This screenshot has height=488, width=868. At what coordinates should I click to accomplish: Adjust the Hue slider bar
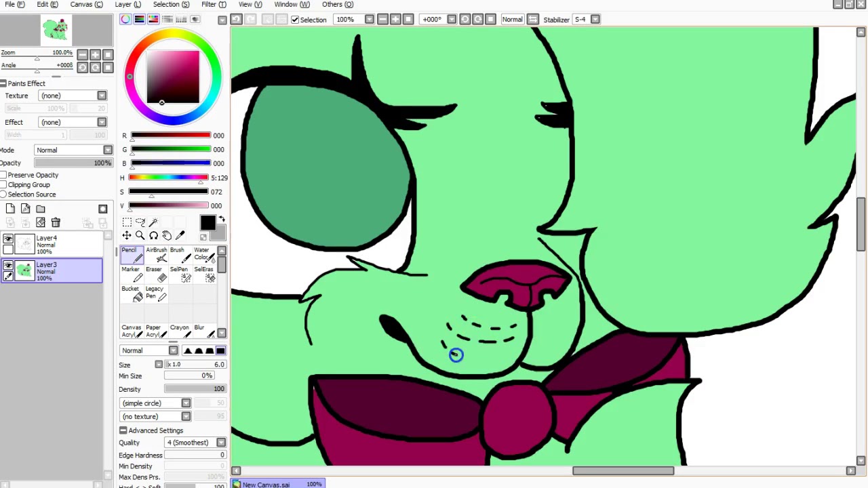pos(168,178)
